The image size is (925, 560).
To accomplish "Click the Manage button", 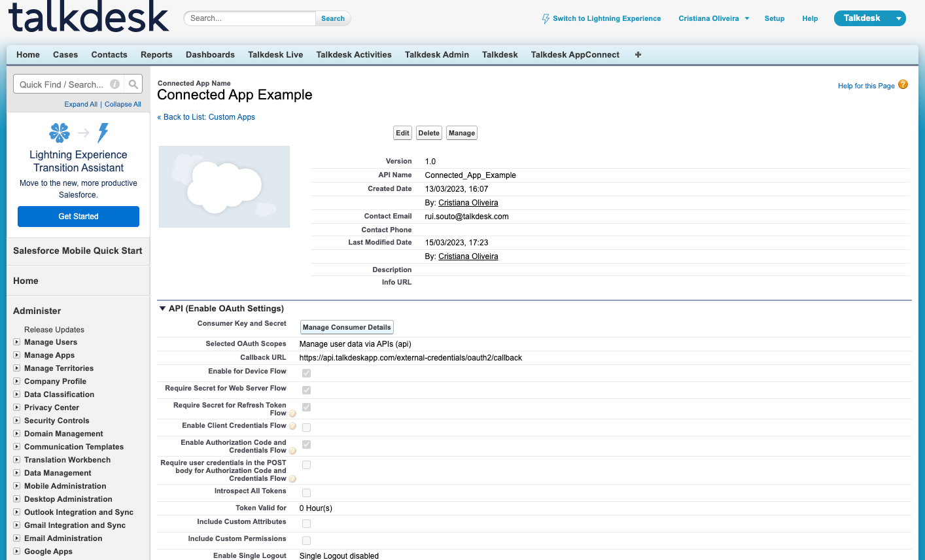I will click(x=462, y=133).
